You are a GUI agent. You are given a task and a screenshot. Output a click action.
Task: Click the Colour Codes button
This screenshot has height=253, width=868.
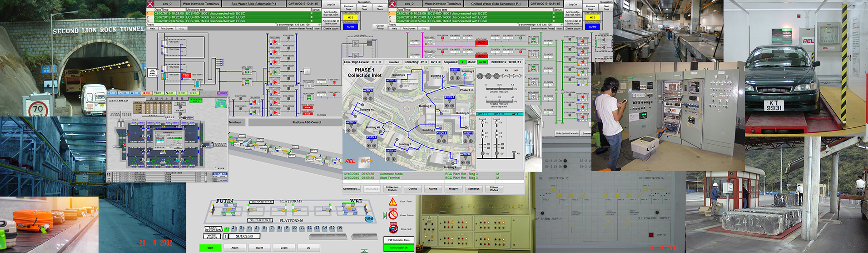pyautogui.click(x=494, y=188)
